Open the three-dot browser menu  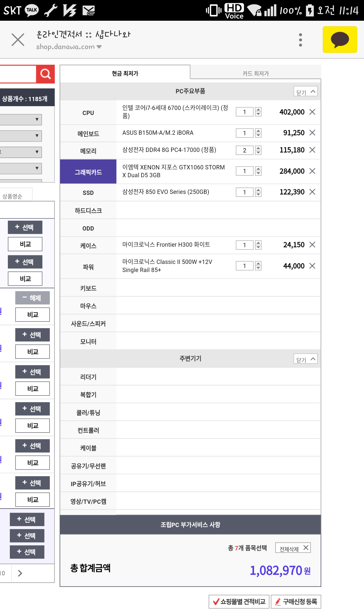point(300,40)
